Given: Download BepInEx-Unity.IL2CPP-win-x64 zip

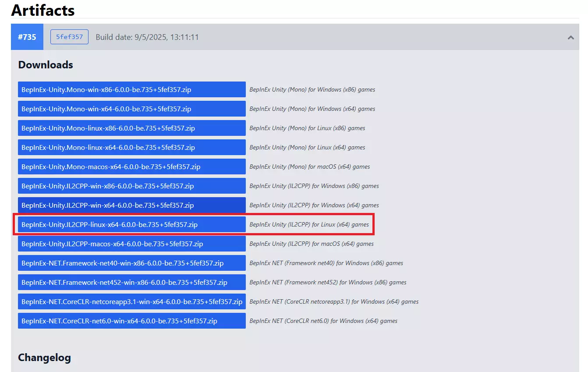Looking at the screenshot, I should pos(132,205).
